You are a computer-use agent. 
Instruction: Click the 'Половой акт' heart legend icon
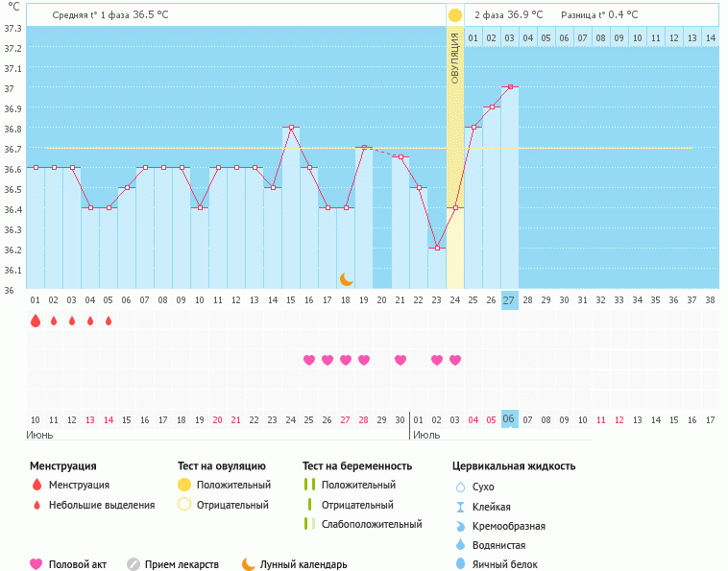[36, 564]
